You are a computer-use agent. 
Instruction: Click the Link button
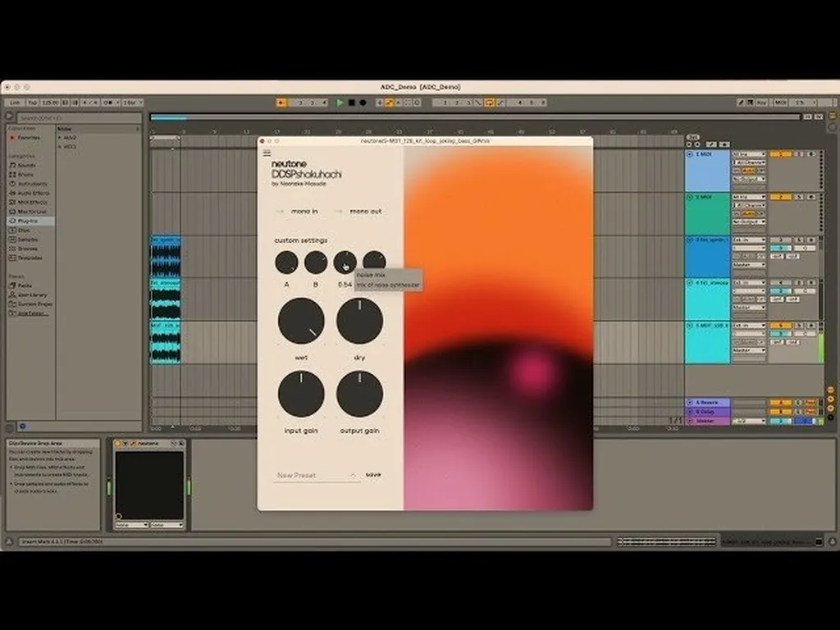click(x=14, y=103)
